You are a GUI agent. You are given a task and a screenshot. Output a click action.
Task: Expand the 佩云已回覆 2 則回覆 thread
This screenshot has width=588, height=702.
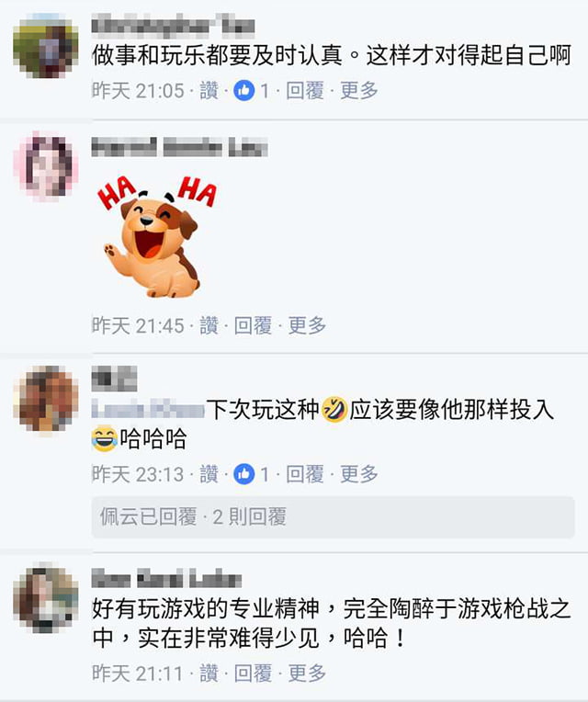pos(333,517)
